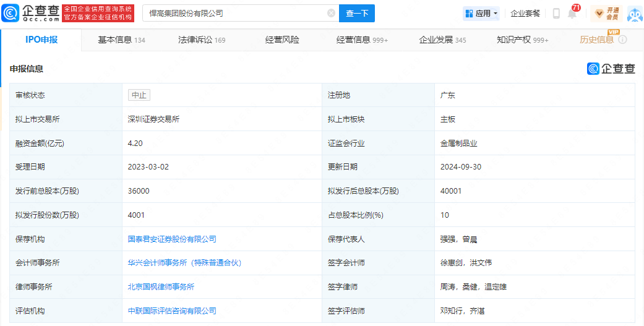
Task: Select 周涛，桑健，温定雄 signing lawyers
Action: [x=473, y=287]
